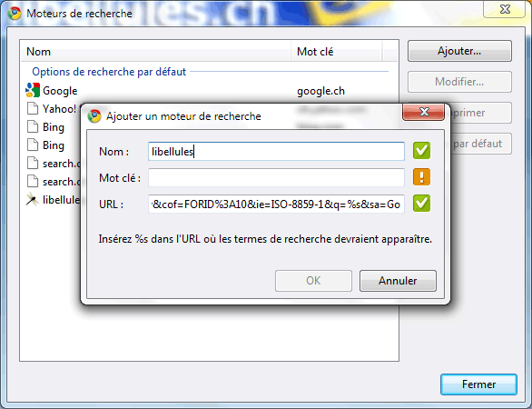Click the Chrome icon in Moteurs de recherche title
532x409 pixels.
tap(15, 14)
